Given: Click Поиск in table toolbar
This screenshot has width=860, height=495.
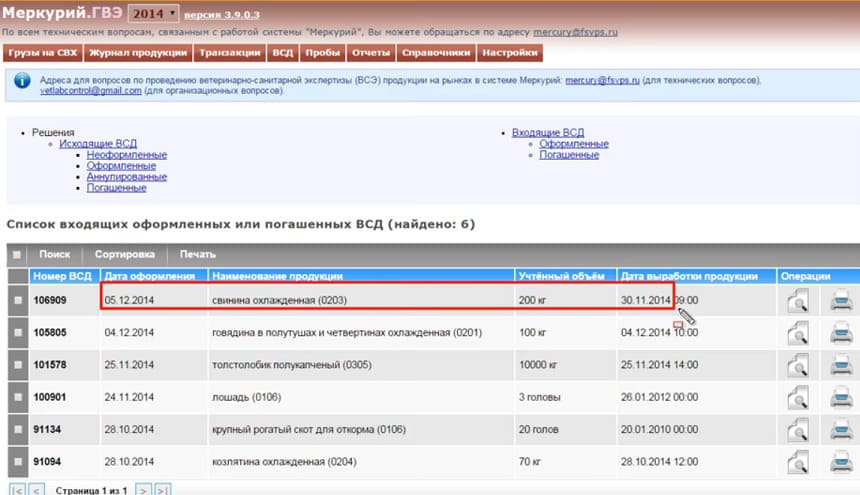Looking at the screenshot, I should click(55, 254).
